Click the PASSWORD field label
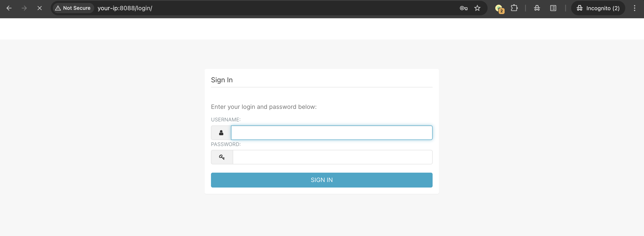The width and height of the screenshot is (644, 236). pyautogui.click(x=225, y=144)
